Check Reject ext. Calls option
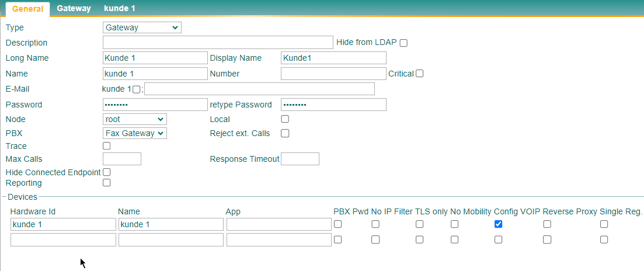644x271 pixels. click(x=284, y=133)
